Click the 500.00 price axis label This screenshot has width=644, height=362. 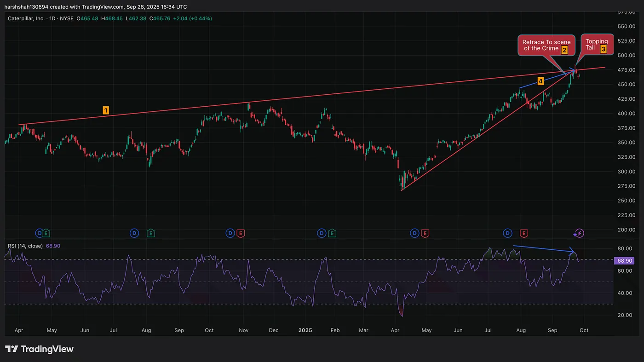tap(626, 55)
